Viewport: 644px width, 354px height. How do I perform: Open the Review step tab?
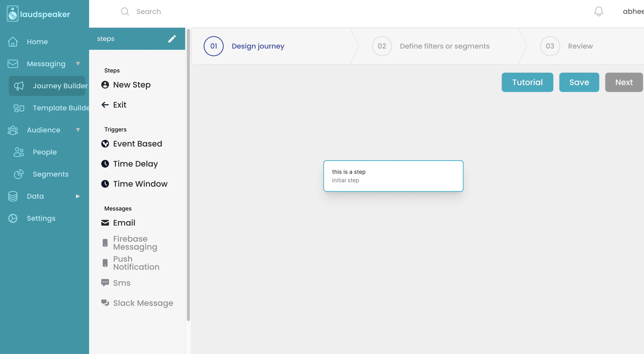tap(580, 46)
